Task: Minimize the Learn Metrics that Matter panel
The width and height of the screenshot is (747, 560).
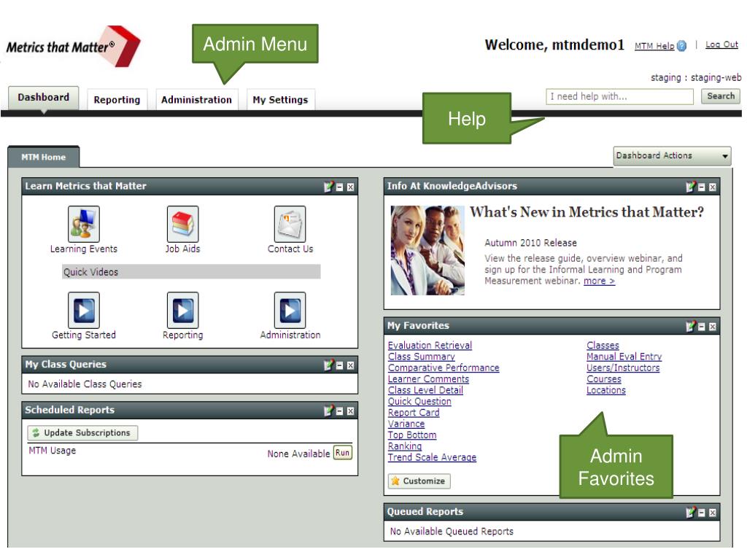Action: 340,187
